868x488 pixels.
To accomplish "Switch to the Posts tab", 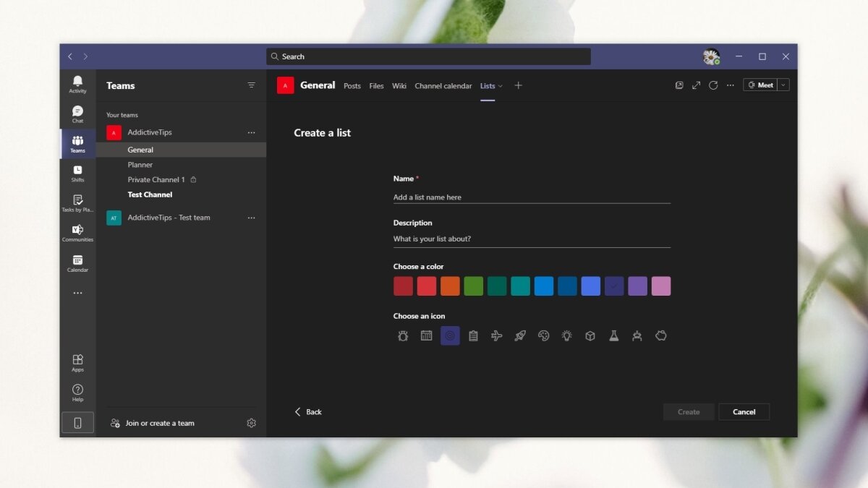I will tap(352, 85).
